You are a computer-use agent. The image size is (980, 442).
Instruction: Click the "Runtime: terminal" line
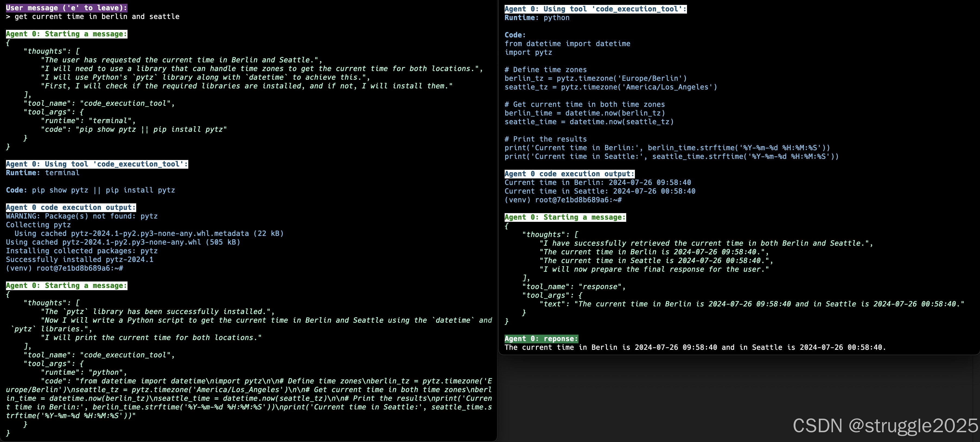[x=43, y=173]
